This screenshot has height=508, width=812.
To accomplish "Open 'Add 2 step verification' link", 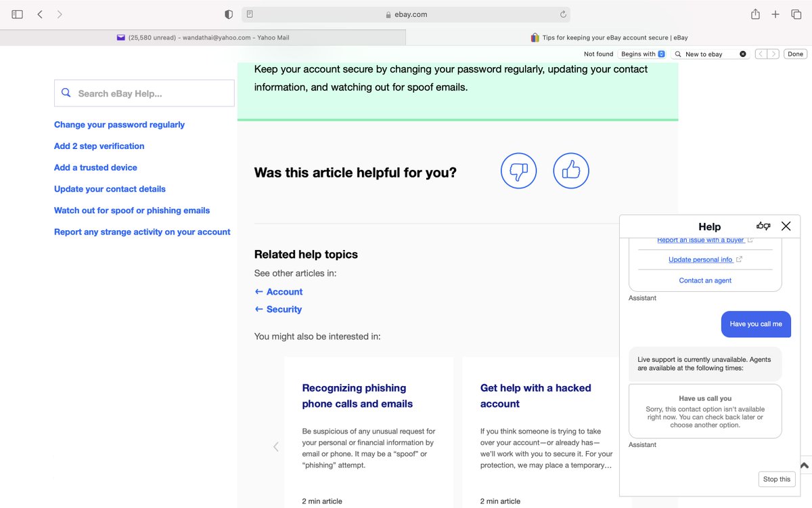I will pyautogui.click(x=99, y=146).
